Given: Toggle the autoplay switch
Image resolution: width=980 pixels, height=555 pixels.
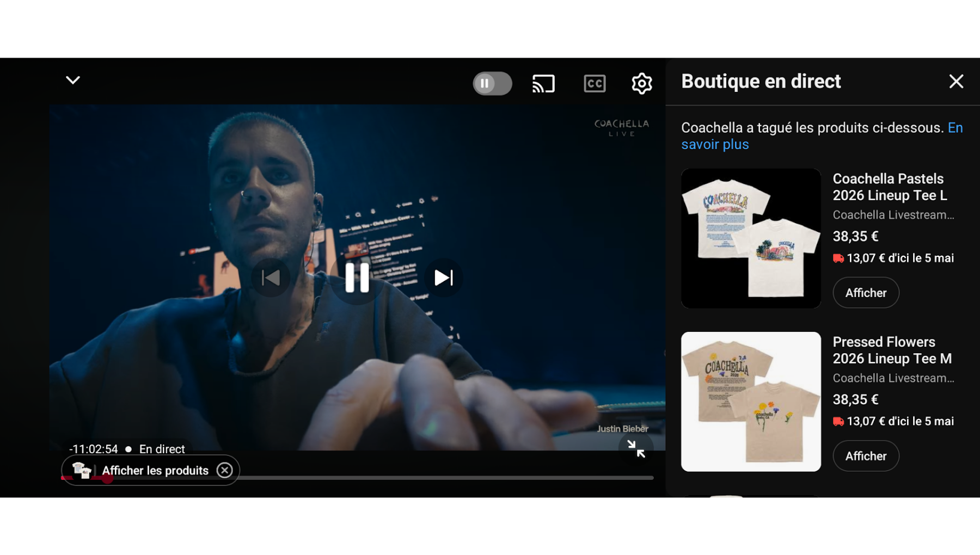Looking at the screenshot, I should [x=492, y=83].
